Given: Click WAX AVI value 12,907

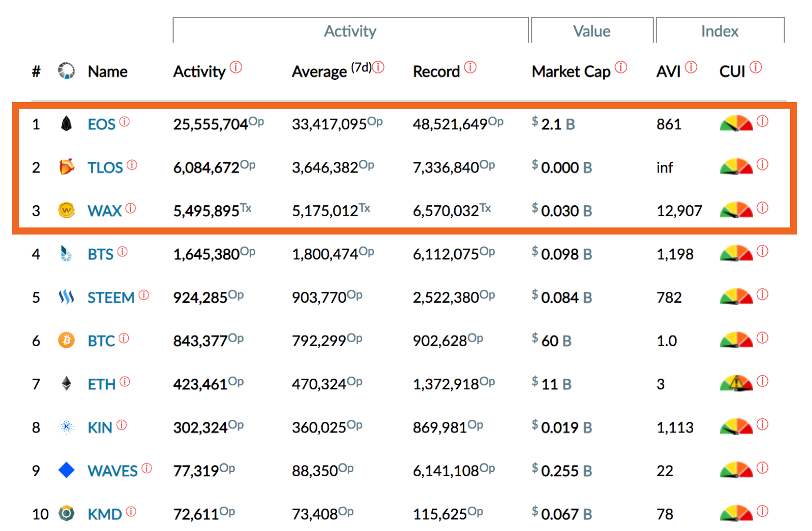Looking at the screenshot, I should pyautogui.click(x=679, y=211).
